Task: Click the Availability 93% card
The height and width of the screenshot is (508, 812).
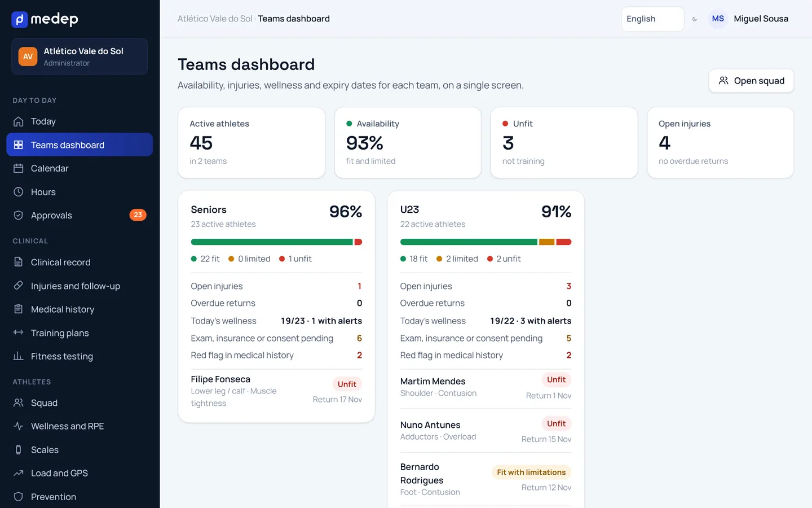Action: (408, 143)
